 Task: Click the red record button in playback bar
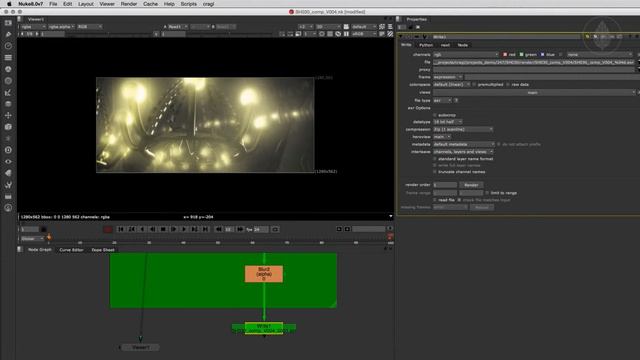[108, 229]
